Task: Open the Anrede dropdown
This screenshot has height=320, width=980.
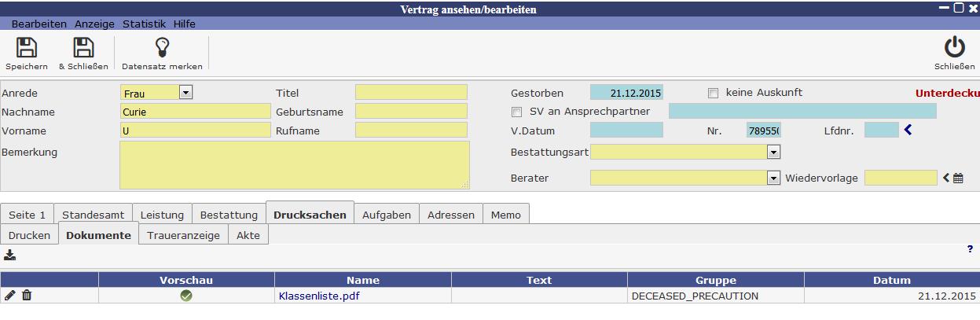Action: [185, 93]
